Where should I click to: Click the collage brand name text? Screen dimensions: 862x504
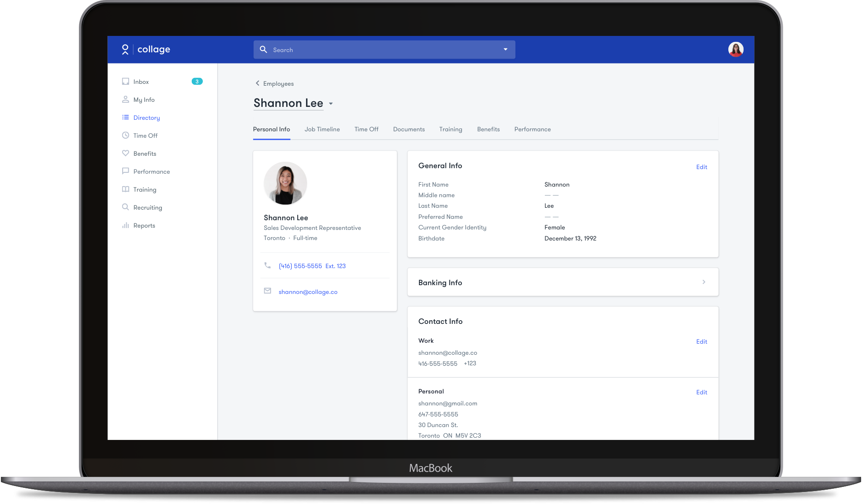pyautogui.click(x=154, y=49)
